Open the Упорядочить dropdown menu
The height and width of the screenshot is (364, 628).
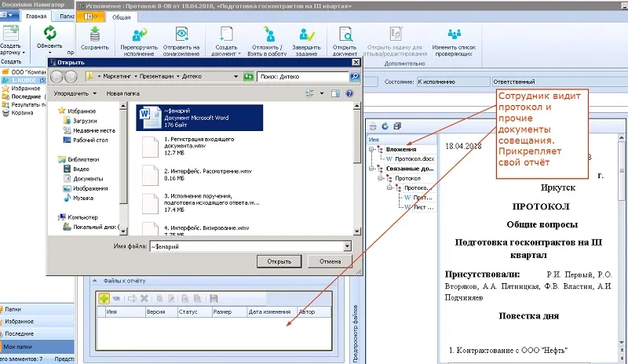76,93
